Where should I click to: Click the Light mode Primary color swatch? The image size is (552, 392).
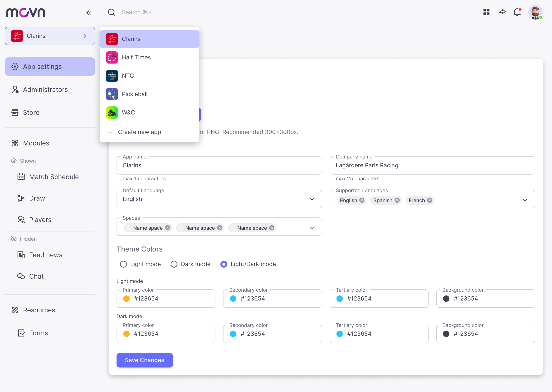pyautogui.click(x=126, y=299)
